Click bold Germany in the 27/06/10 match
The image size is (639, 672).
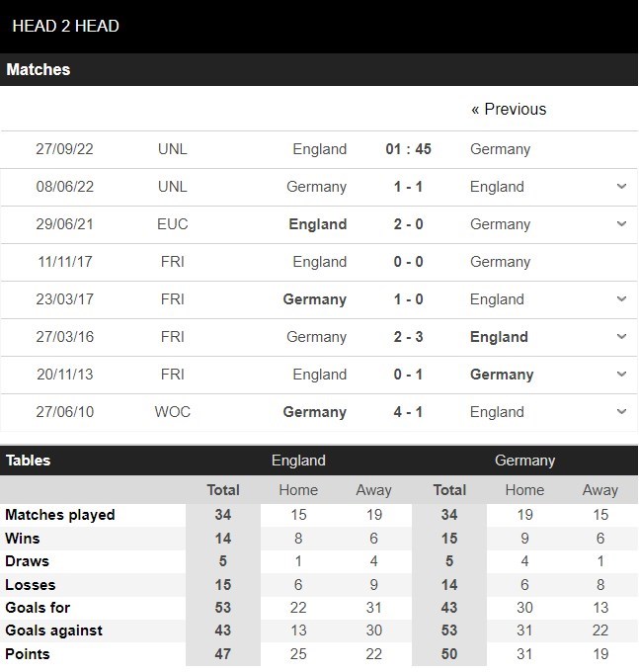pos(315,412)
